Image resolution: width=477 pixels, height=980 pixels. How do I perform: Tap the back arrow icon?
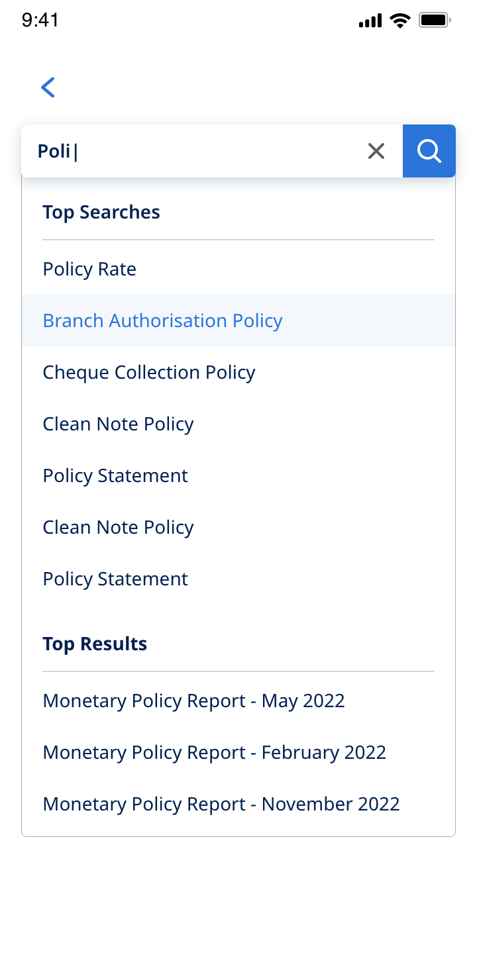pos(48,87)
